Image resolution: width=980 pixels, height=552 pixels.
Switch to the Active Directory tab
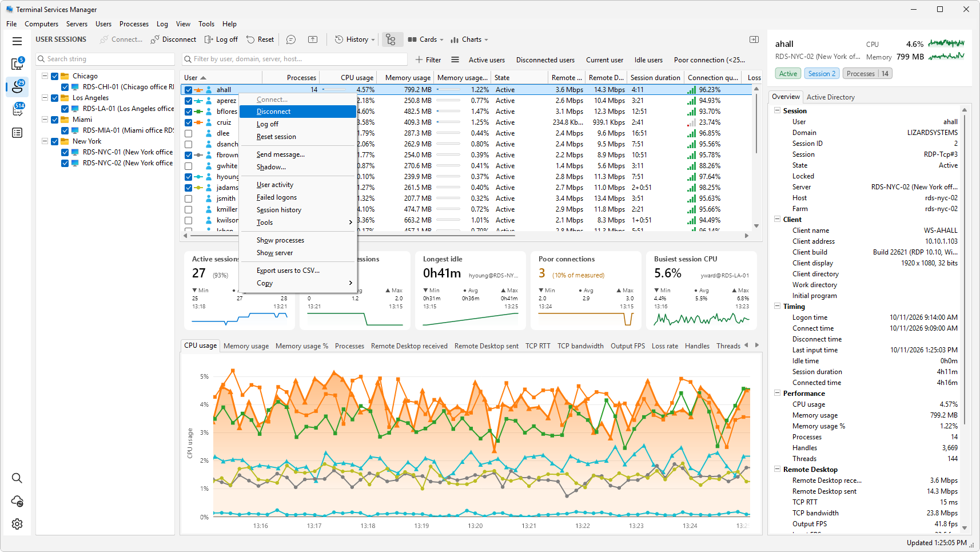830,97
